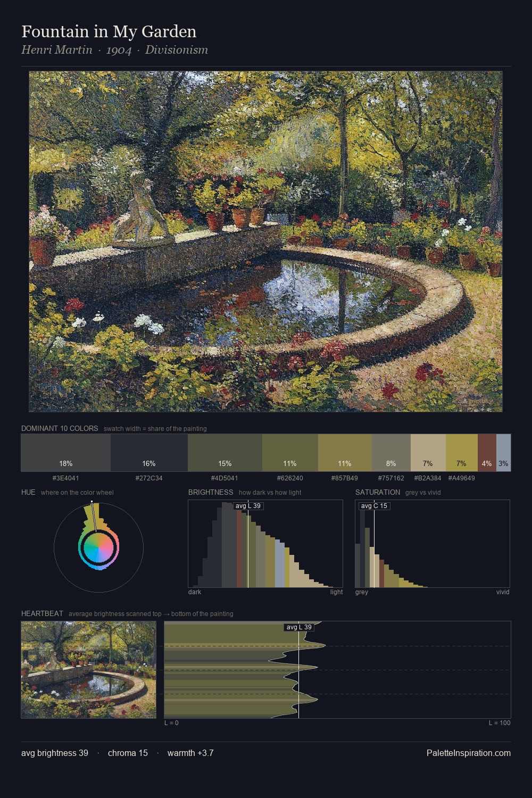The width and height of the screenshot is (532, 798).
Task: Click the "grey vs vivid" caption
Action: tap(423, 493)
